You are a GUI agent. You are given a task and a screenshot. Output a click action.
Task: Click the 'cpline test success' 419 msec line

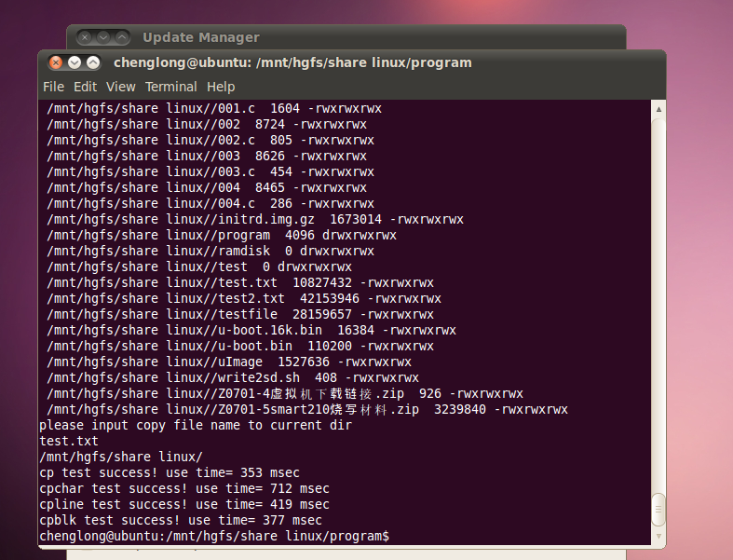[184, 505]
